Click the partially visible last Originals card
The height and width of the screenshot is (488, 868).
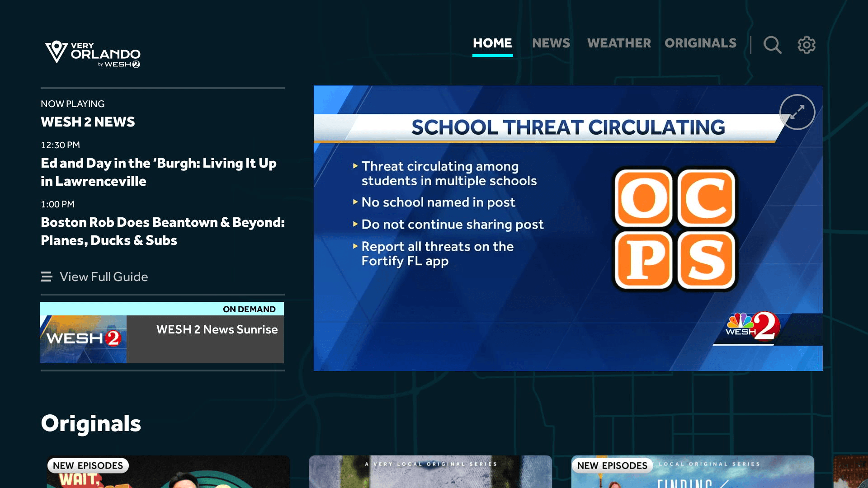(851, 472)
